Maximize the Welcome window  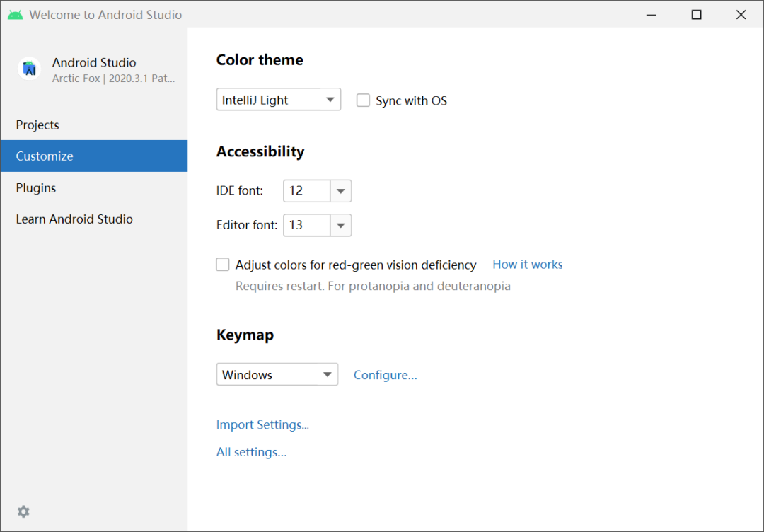click(x=697, y=15)
